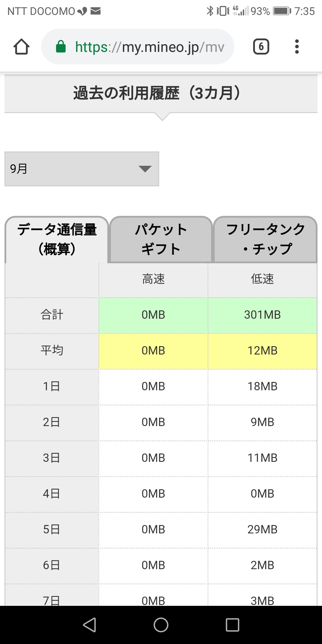Screen dimensions: 322x644
Task: Tap the Android home circle button
Action: pyautogui.click(x=161, y=625)
